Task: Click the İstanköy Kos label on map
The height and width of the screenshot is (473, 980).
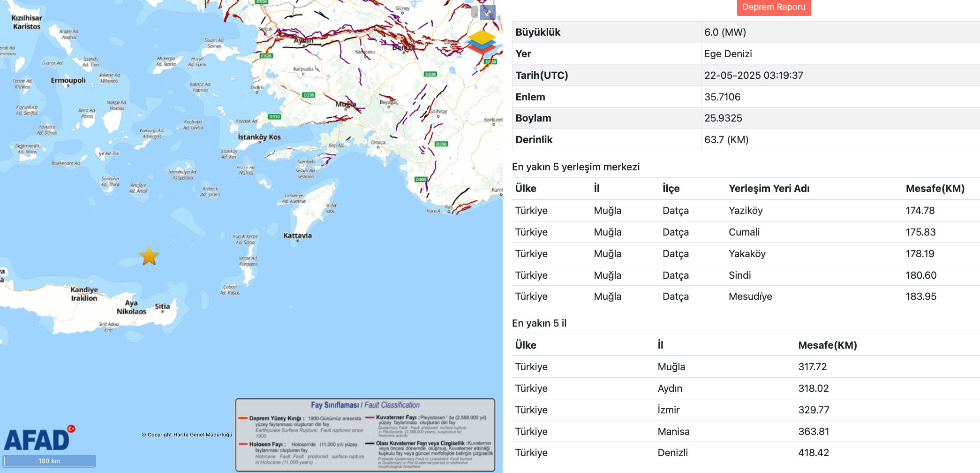Action: point(259,137)
